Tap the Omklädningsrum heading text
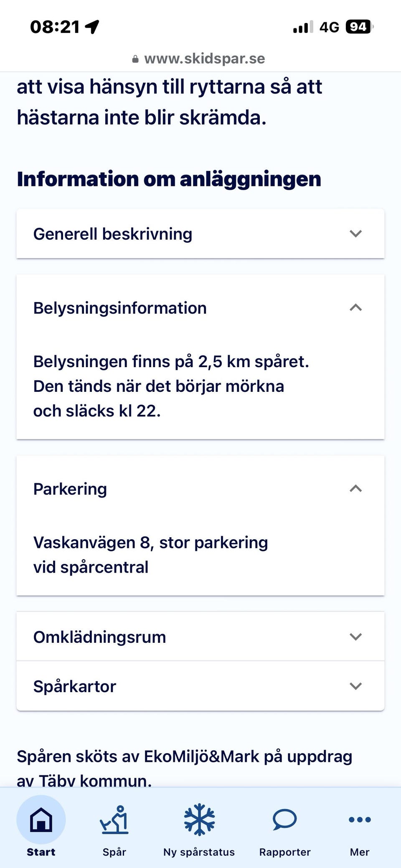This screenshot has height=868, width=401. click(x=100, y=637)
